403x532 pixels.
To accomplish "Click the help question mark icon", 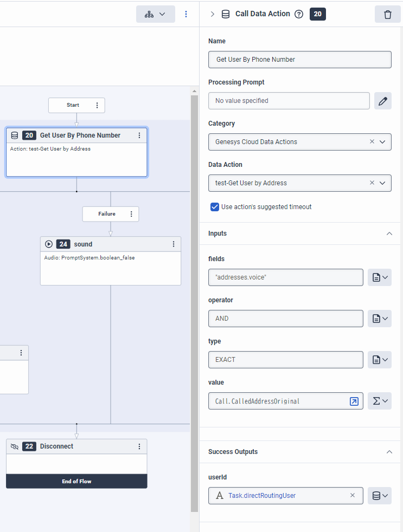I will (x=298, y=14).
